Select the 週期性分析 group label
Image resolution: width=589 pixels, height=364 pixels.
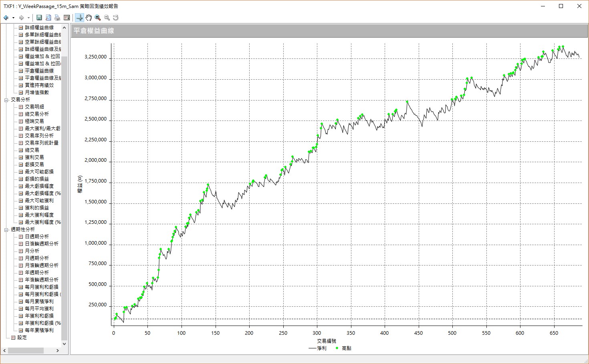coord(23,229)
